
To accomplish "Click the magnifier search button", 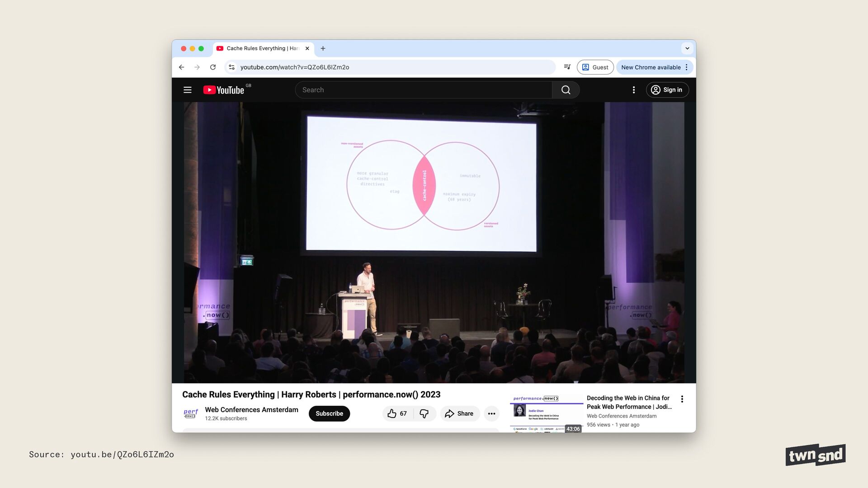I will click(566, 90).
